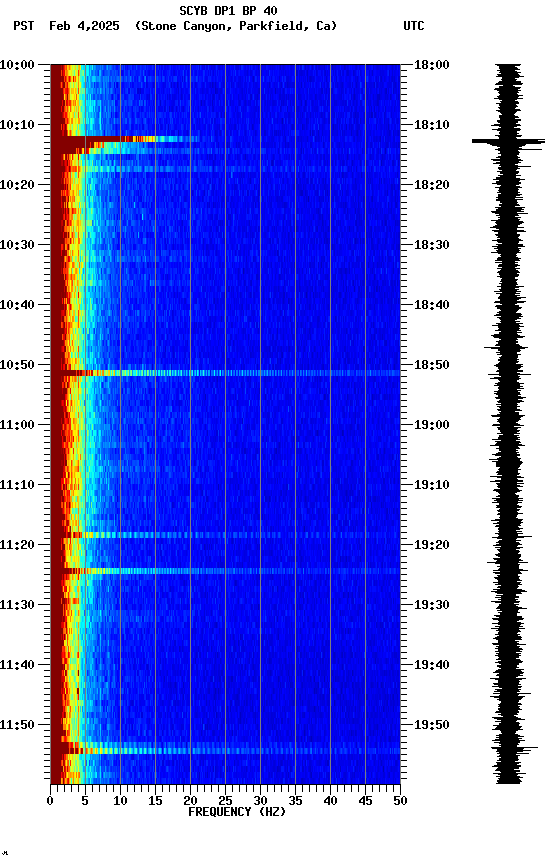The width and height of the screenshot is (552, 864).
Task: Click the location text '(Stone Canyon, Parkfield, Ca)'
Action: click(x=236, y=26)
